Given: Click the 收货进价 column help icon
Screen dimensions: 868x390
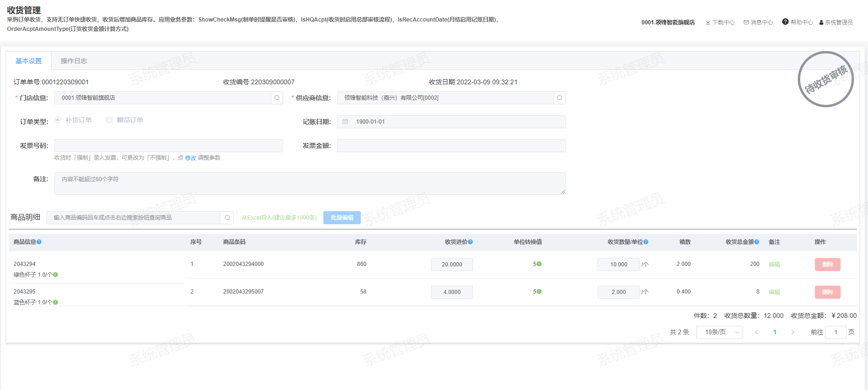Looking at the screenshot, I should tap(470, 242).
